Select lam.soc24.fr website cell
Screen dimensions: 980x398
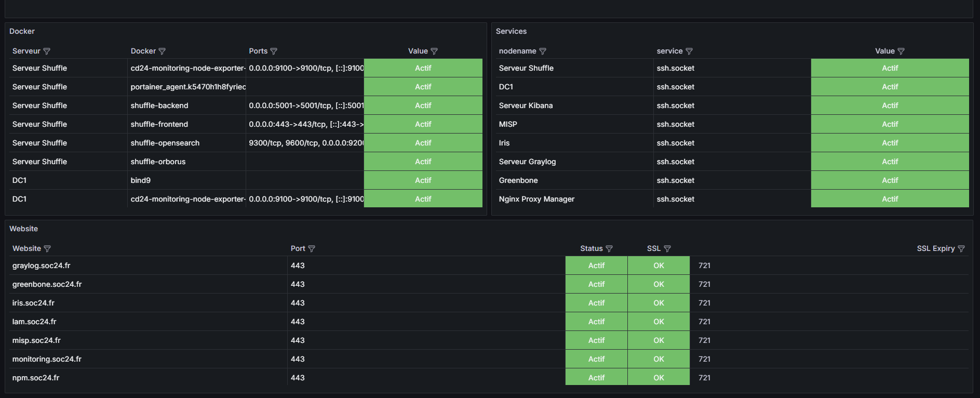[x=148, y=322]
